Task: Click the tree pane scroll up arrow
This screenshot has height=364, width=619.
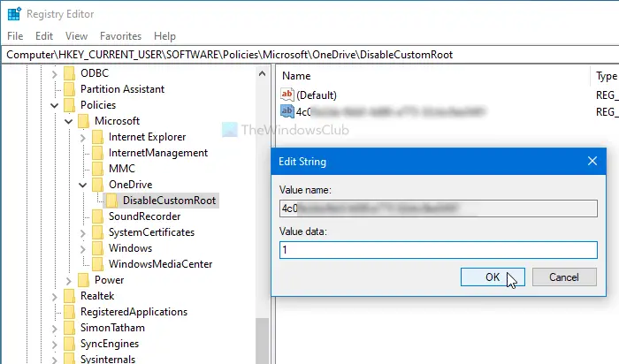Action: pos(262,73)
